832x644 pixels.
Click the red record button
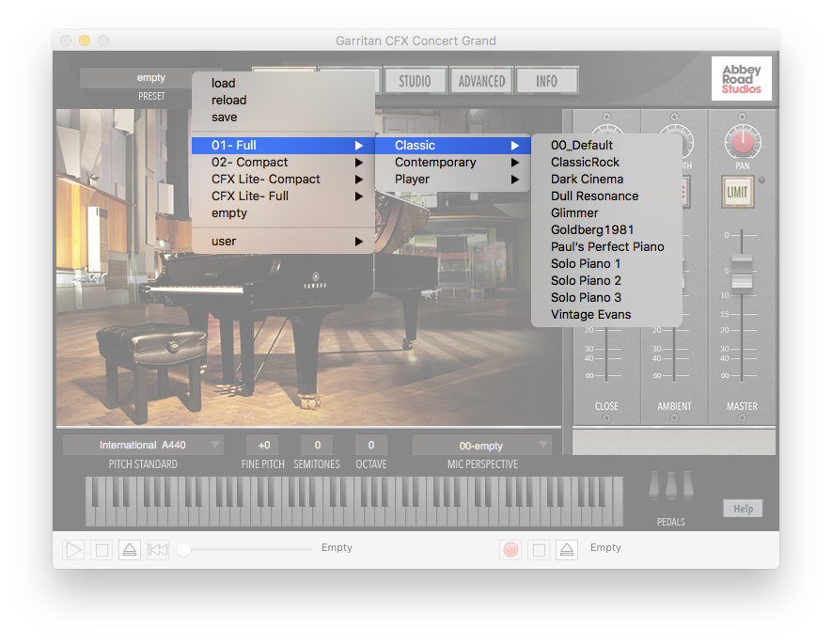point(510,550)
